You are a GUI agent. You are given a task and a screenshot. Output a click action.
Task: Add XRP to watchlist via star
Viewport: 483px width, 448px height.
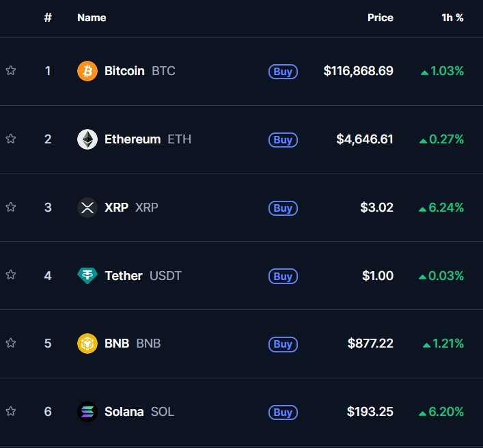pos(11,207)
